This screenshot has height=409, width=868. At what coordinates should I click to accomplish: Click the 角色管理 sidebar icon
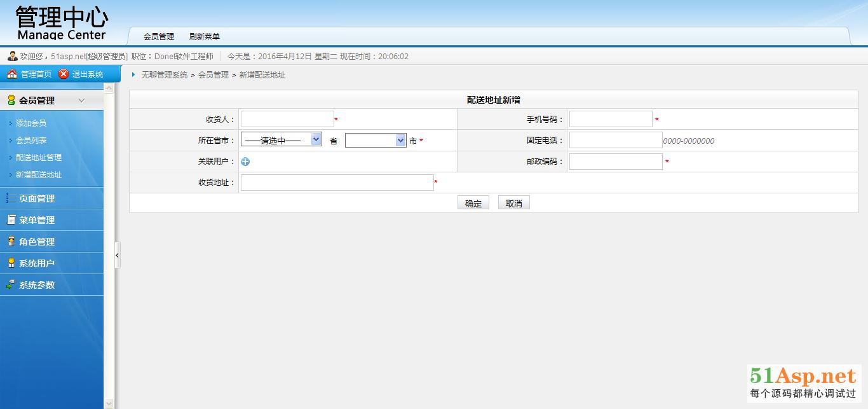[11, 242]
